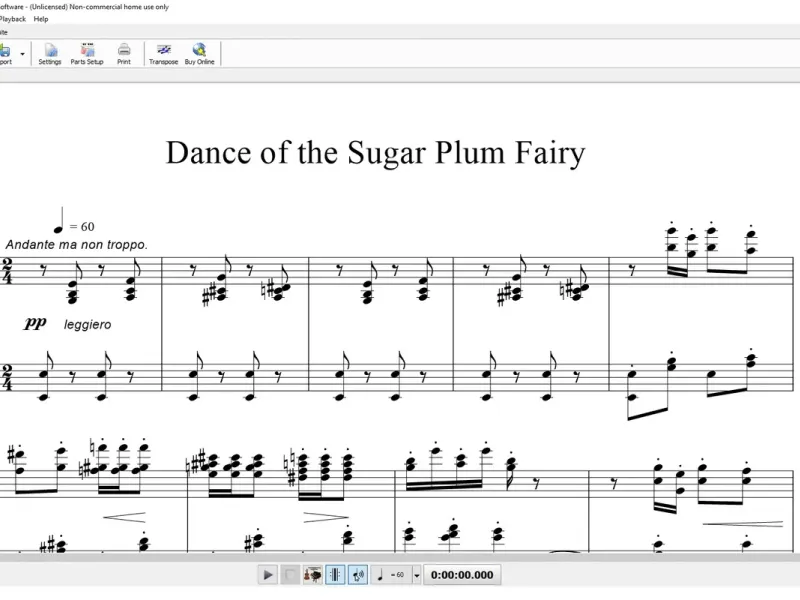Select the title Dance of the Sugar Plum Fairy

click(376, 153)
